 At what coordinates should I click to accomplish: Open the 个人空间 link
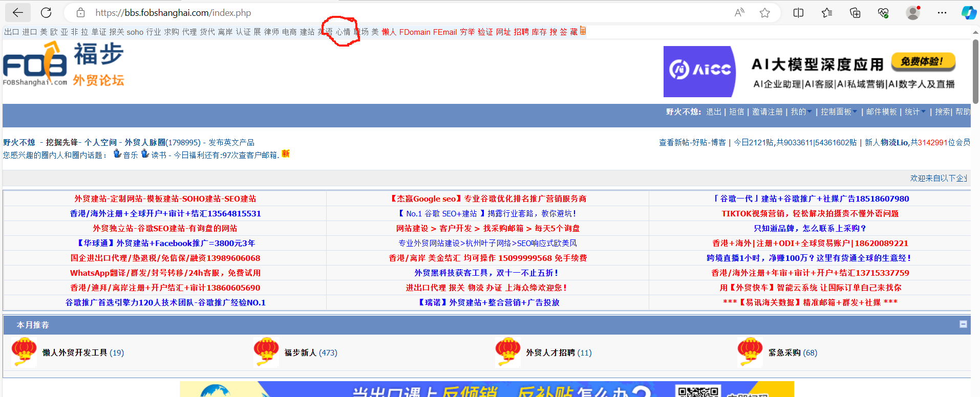coord(101,142)
